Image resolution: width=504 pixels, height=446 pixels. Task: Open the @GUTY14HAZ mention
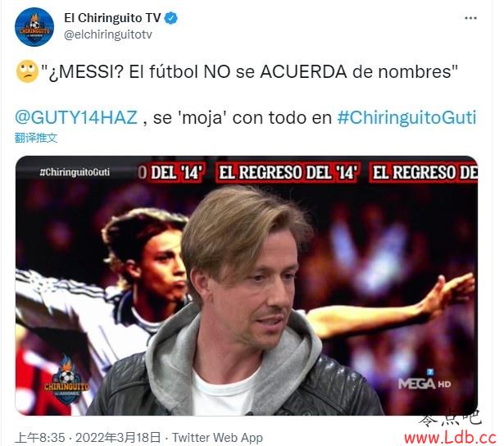(76, 117)
